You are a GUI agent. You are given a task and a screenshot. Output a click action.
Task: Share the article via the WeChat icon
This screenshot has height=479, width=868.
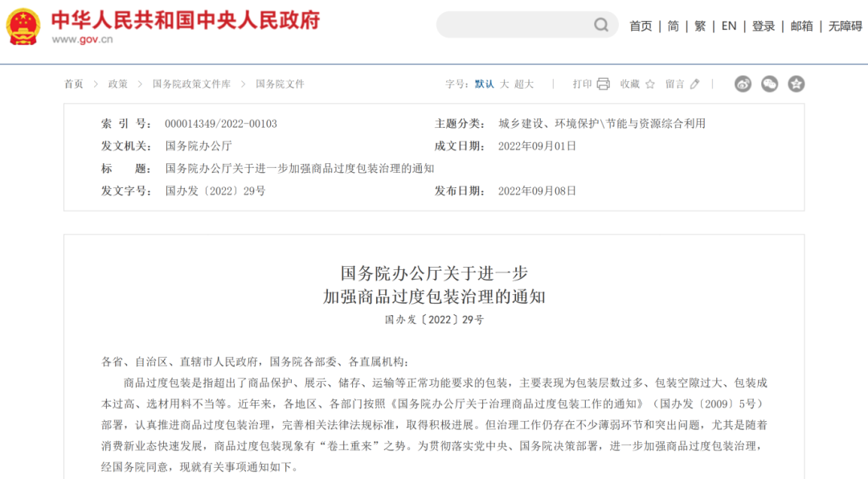pos(770,84)
